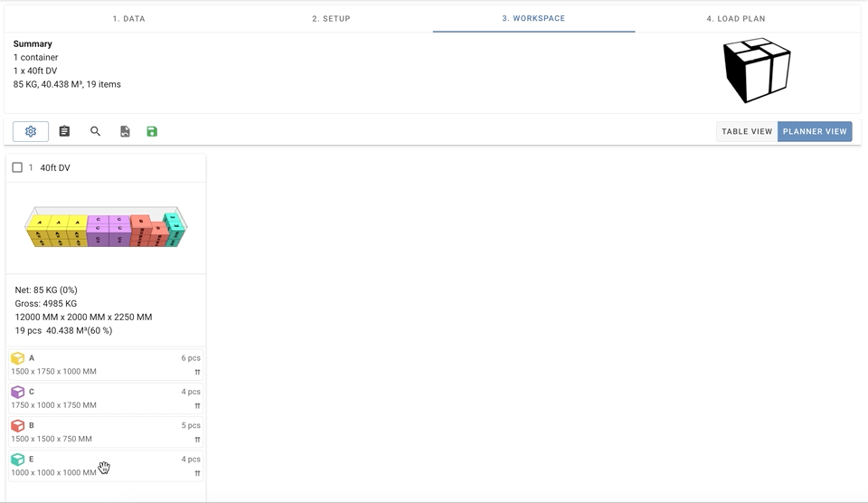Click the purple box swatch for item C
The height and width of the screenshot is (503, 868).
pos(18,393)
